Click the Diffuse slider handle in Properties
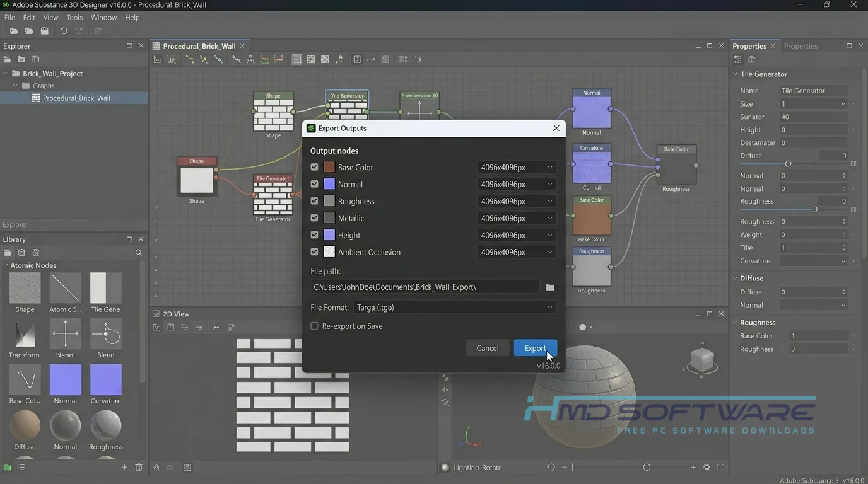The height and width of the screenshot is (484, 868). (788, 164)
